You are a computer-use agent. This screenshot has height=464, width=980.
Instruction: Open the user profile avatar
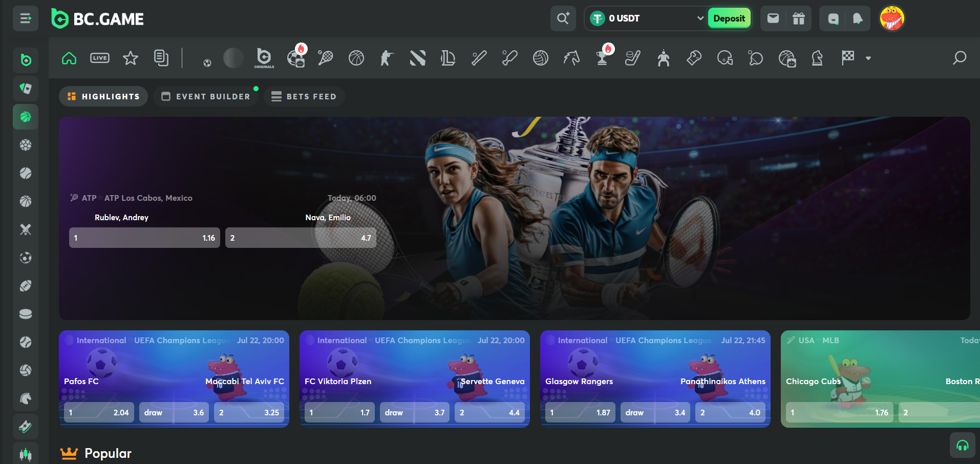click(892, 18)
